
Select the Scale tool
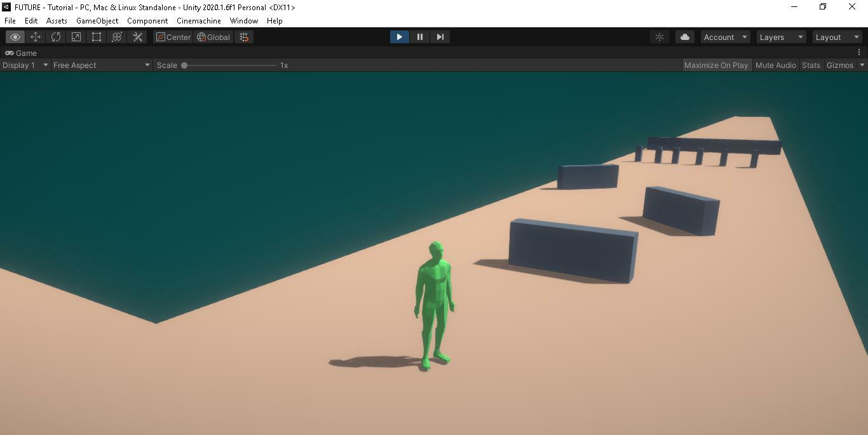tap(76, 37)
